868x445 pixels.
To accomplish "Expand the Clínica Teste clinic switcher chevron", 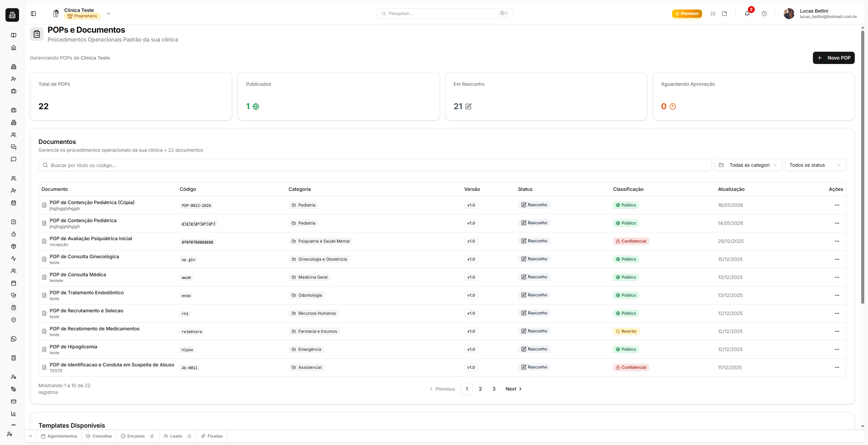I will [108, 14].
